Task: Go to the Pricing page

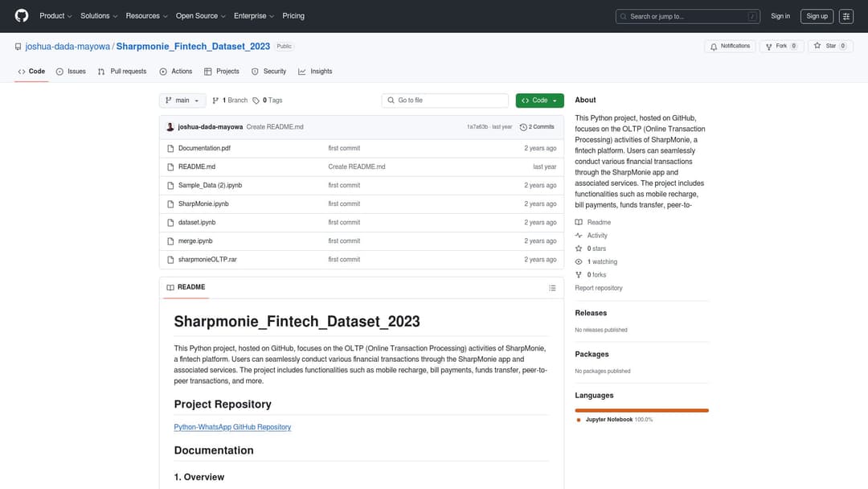Action: (x=293, y=16)
